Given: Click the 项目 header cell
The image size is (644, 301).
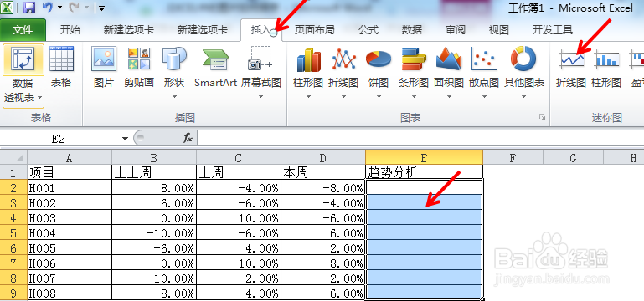Looking at the screenshot, I should (70, 172).
